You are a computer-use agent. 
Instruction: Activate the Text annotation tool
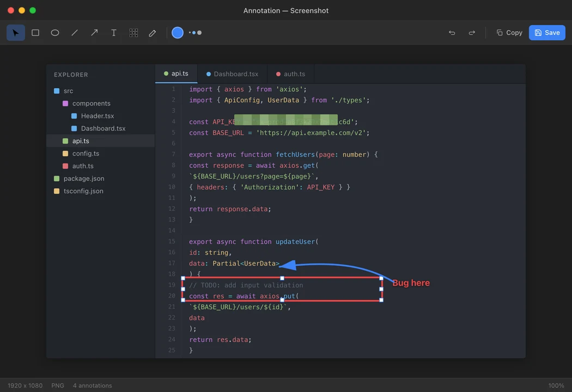pos(114,33)
